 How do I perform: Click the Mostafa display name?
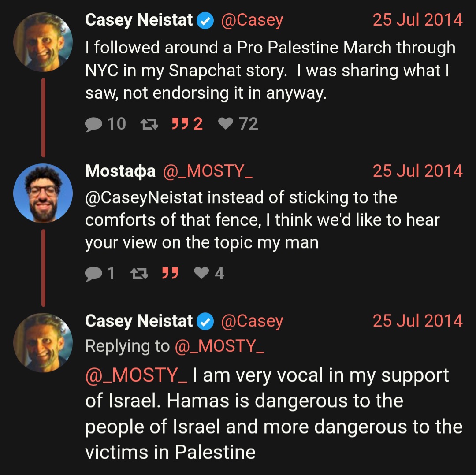120,171
